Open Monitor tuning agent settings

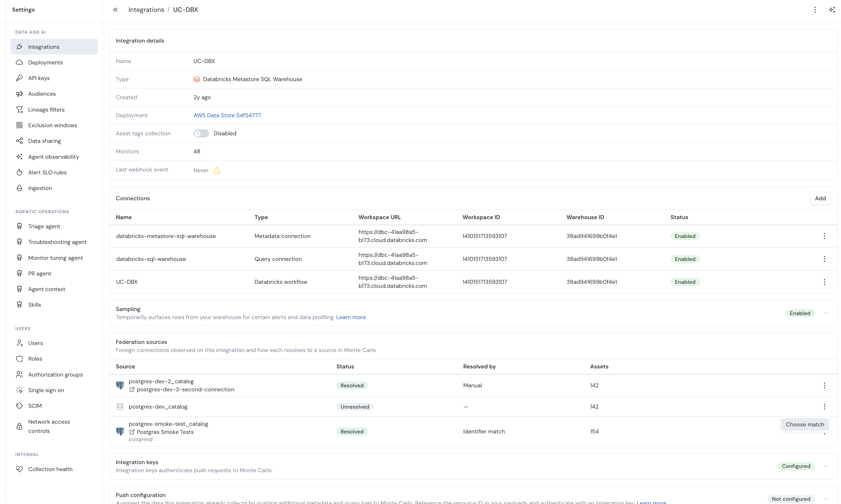click(x=54, y=258)
